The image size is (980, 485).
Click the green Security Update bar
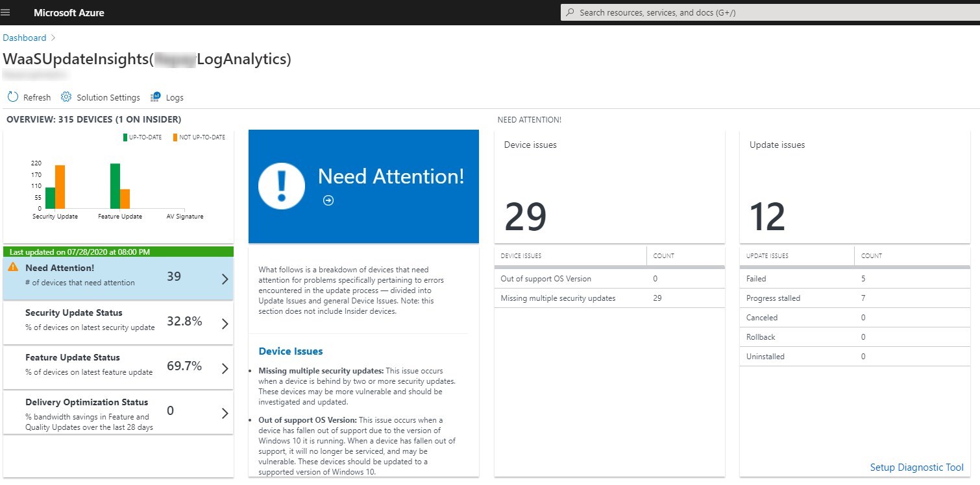pyautogui.click(x=50, y=198)
